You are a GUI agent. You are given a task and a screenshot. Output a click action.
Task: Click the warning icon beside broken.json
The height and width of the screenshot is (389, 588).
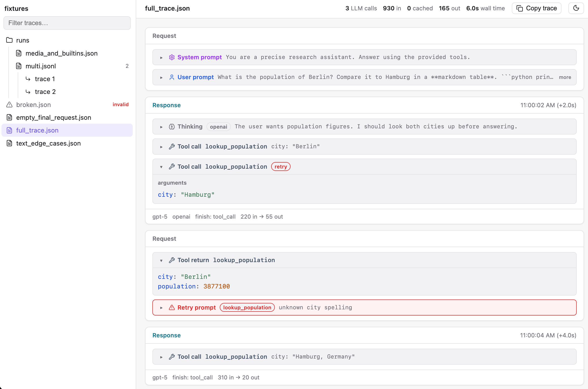click(9, 105)
